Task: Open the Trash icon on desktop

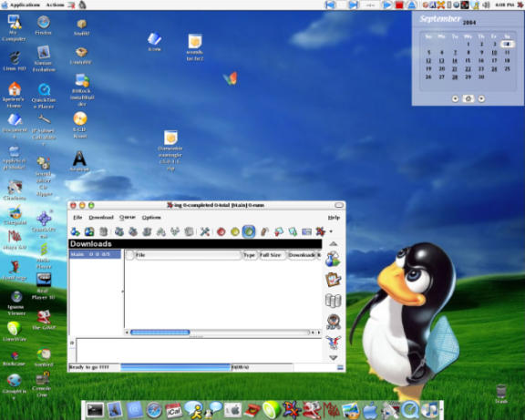Action: point(501,394)
